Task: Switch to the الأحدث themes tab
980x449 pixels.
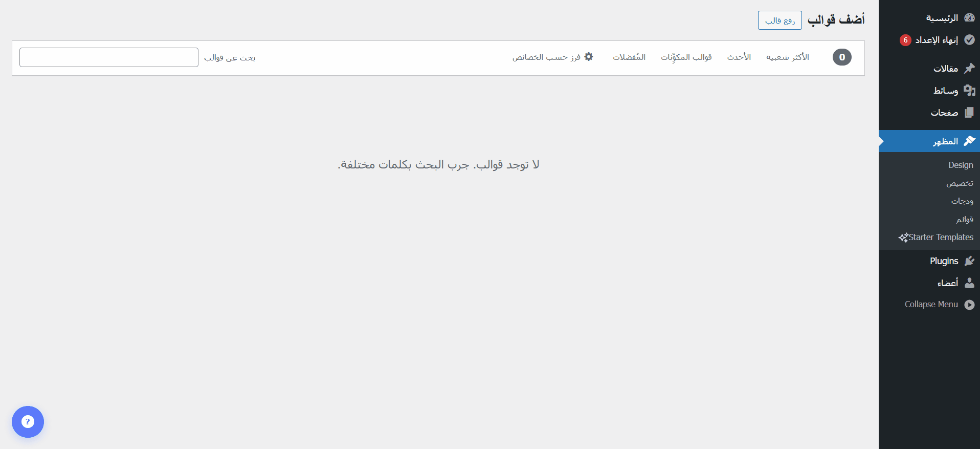Action: (739, 57)
